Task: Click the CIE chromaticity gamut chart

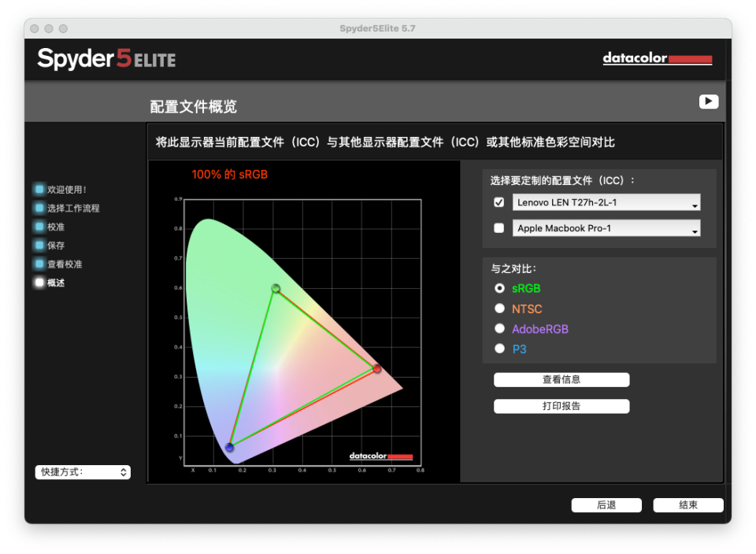Action: 302,332
